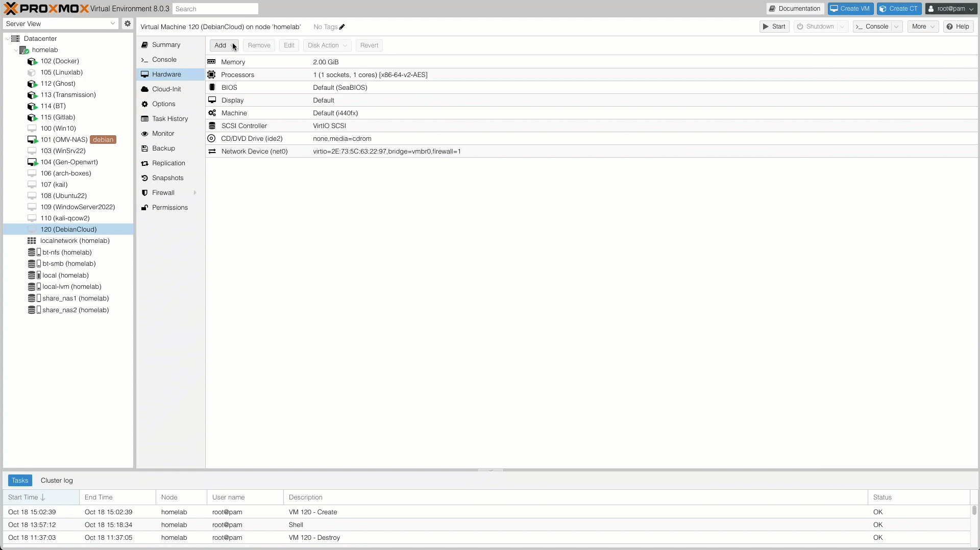This screenshot has width=980, height=550.
Task: Go to the Backup section
Action: (x=170, y=148)
